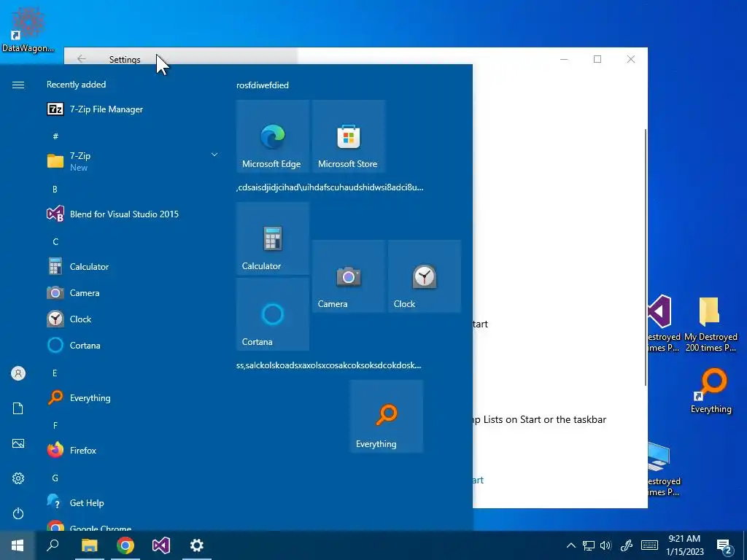The height and width of the screenshot is (560, 747).
Task: Click the Microsoft Store tile
Action: [348, 136]
